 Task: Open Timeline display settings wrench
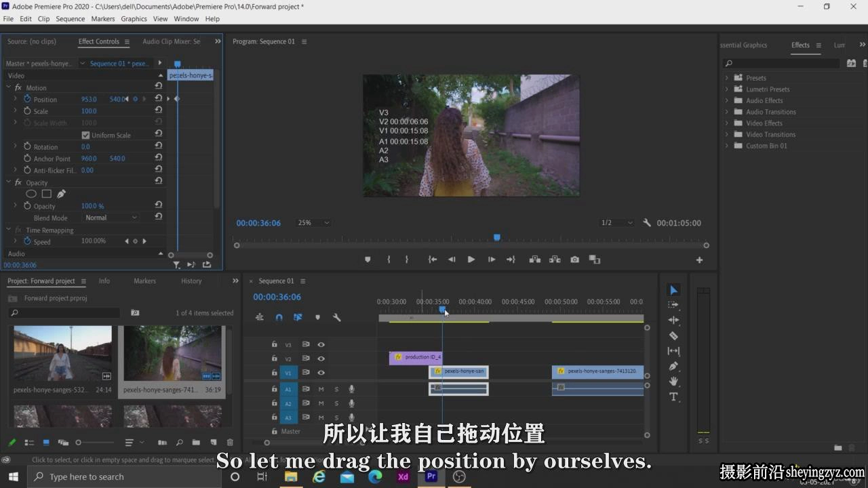(x=336, y=317)
